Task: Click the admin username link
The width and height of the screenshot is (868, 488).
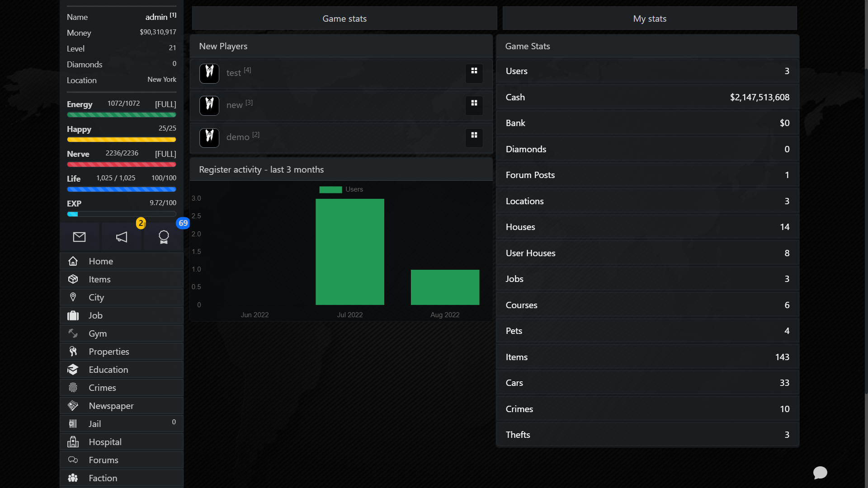Action: click(156, 17)
